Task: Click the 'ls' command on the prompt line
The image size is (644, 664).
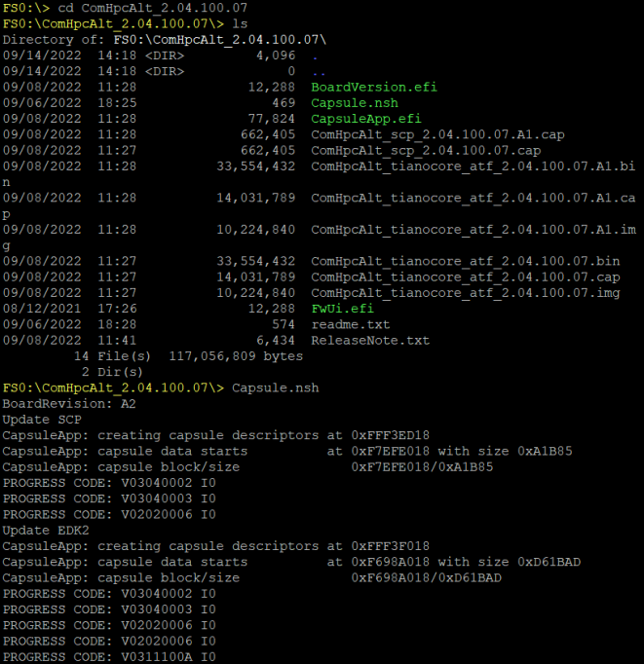Action: pos(240,23)
